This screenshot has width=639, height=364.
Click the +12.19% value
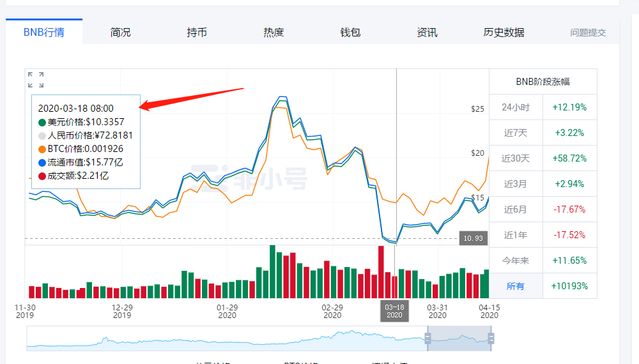569,107
